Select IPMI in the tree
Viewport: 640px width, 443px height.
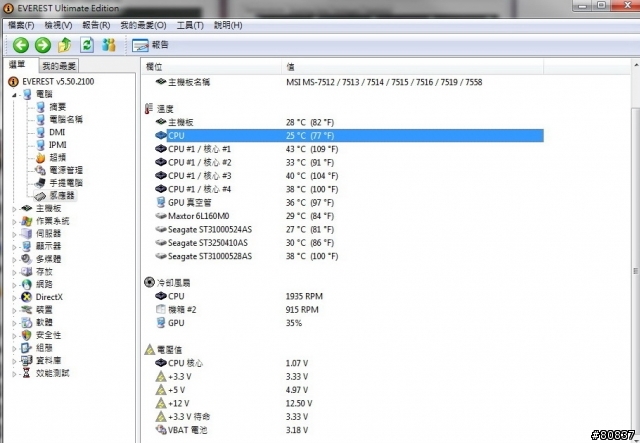pos(58,145)
